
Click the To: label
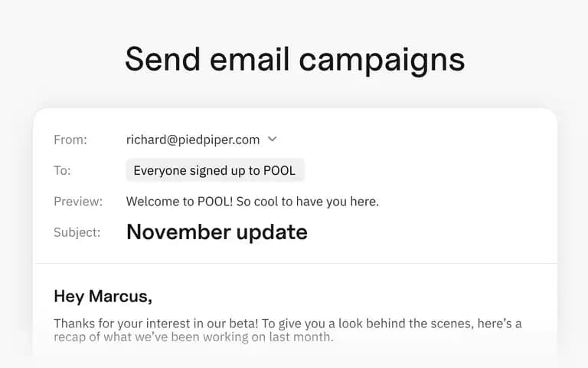pos(62,170)
